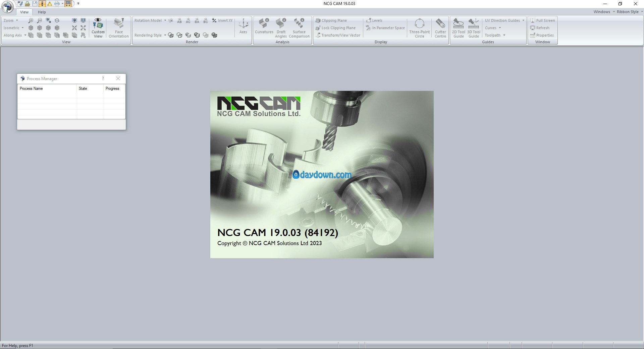Click the Face Orientation icon
The image size is (644, 349).
pos(119,28)
